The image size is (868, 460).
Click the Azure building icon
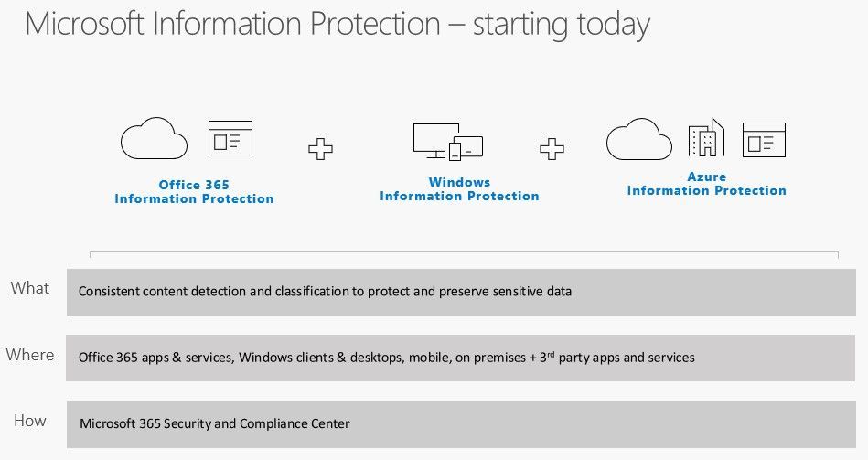point(705,139)
